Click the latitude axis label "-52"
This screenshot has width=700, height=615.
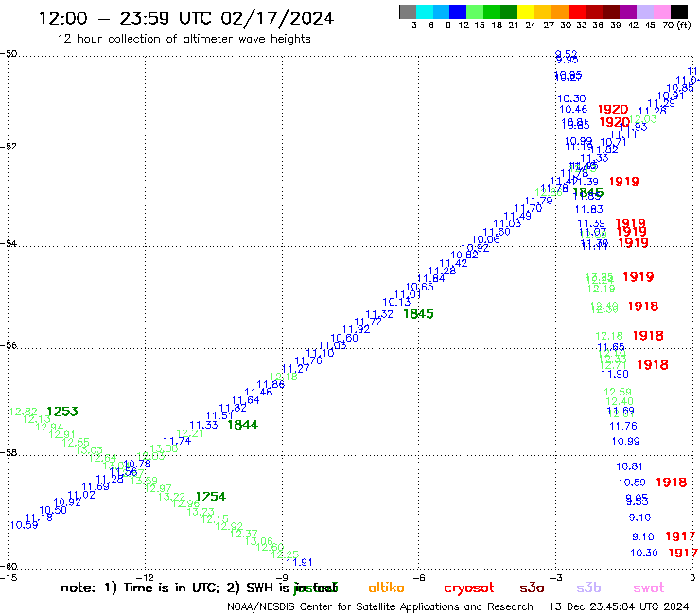coord(9,147)
